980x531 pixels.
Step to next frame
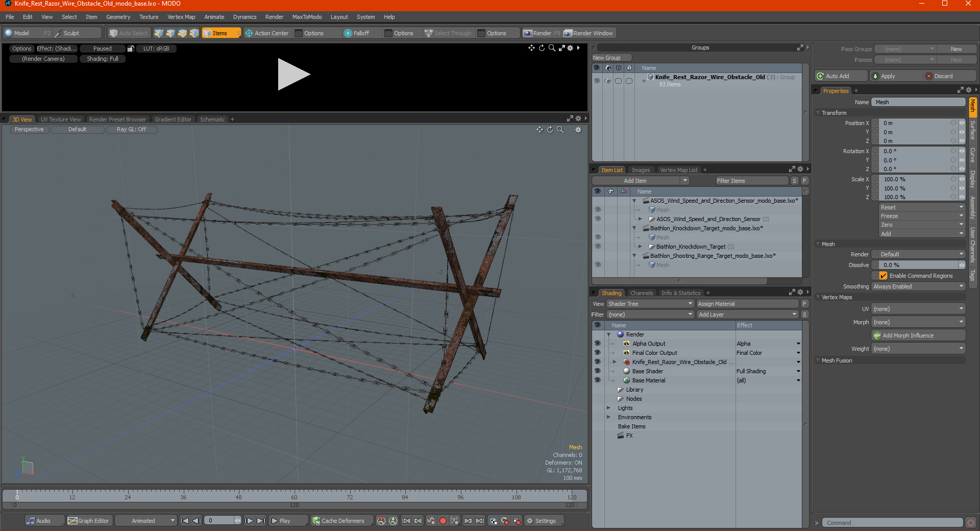249,521
